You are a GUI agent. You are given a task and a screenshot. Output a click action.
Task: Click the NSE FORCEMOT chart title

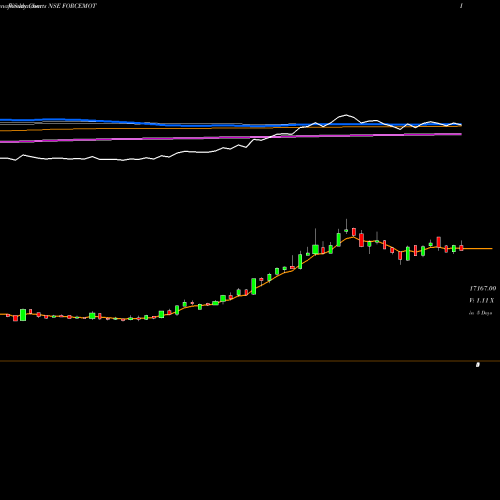(x=73, y=6)
